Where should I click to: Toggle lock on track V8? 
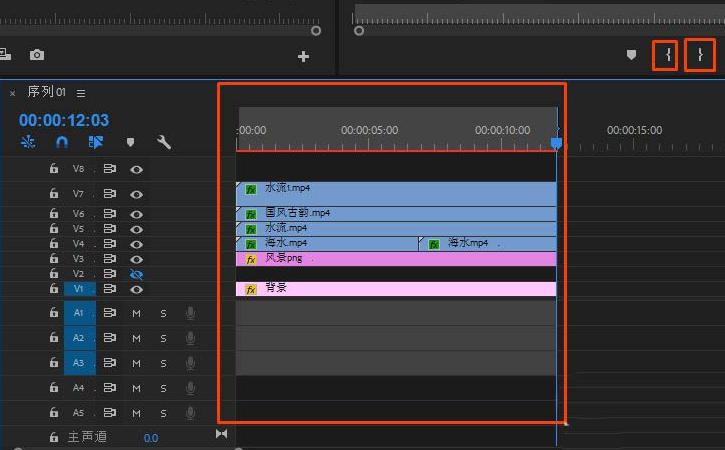[x=54, y=168]
